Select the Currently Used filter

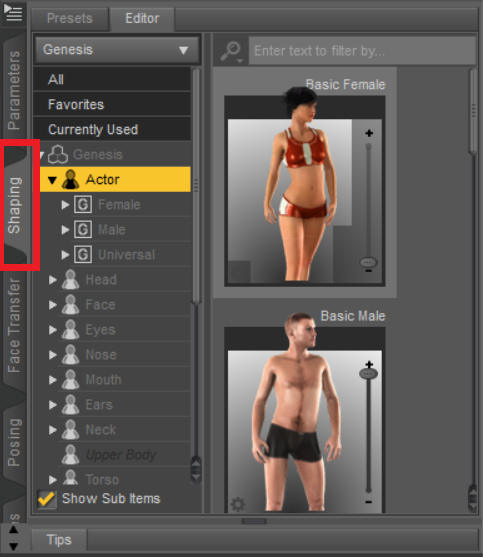click(x=112, y=129)
